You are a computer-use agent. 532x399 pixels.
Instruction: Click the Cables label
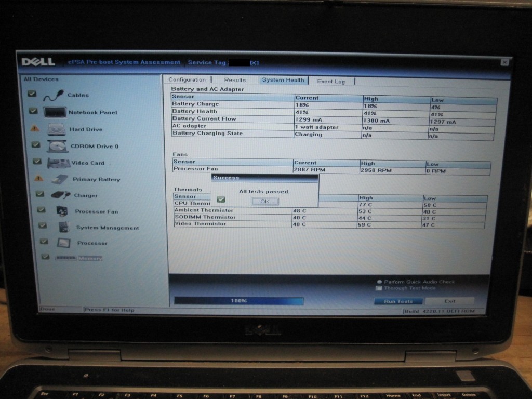(78, 95)
